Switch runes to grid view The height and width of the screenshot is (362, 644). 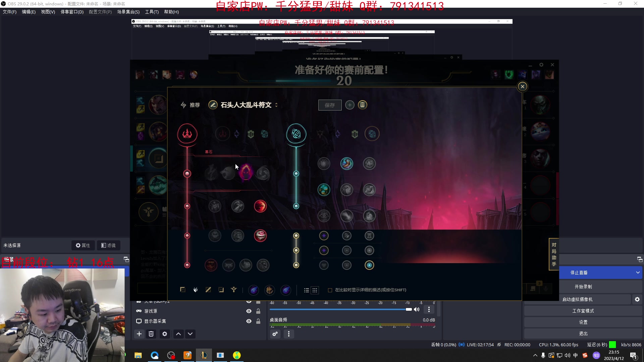(x=315, y=290)
